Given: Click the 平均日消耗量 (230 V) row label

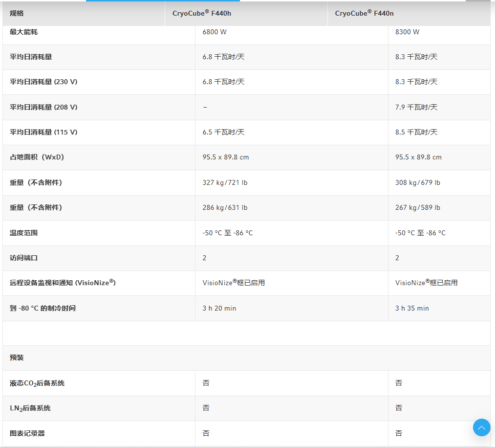Looking at the screenshot, I should (x=43, y=82).
